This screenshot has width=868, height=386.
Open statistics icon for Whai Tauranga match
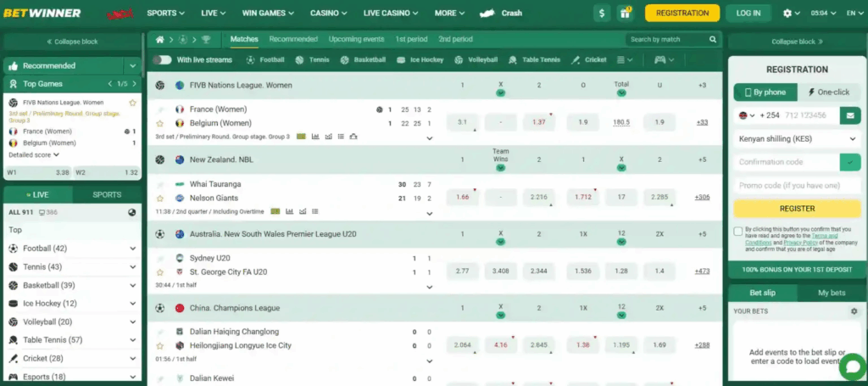290,211
